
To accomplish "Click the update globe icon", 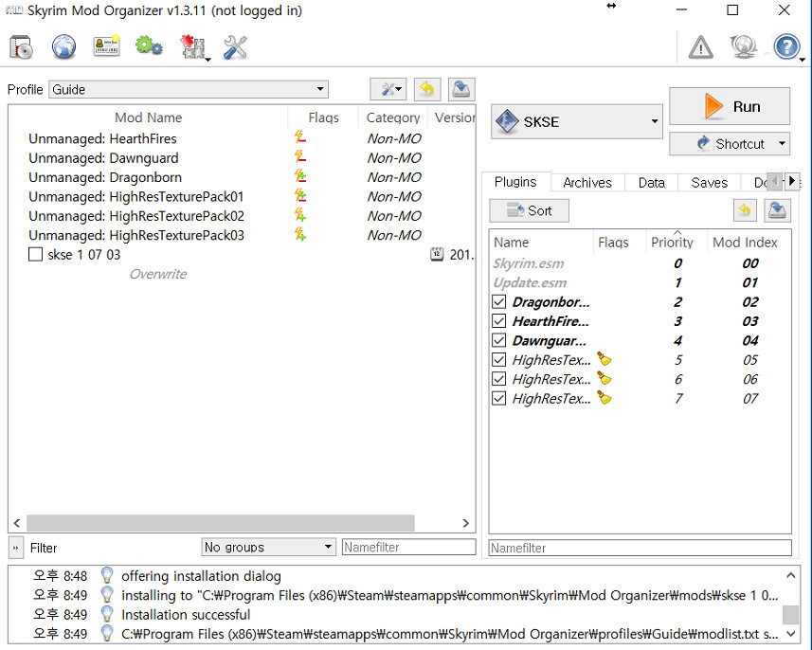I will click(744, 47).
